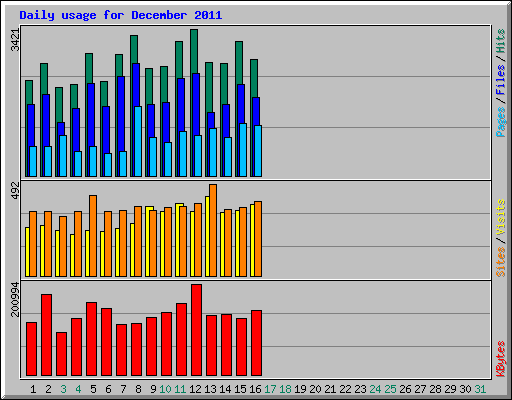Click green weekend day '25' label
Viewport: 512px width, 400px height.
click(x=390, y=389)
